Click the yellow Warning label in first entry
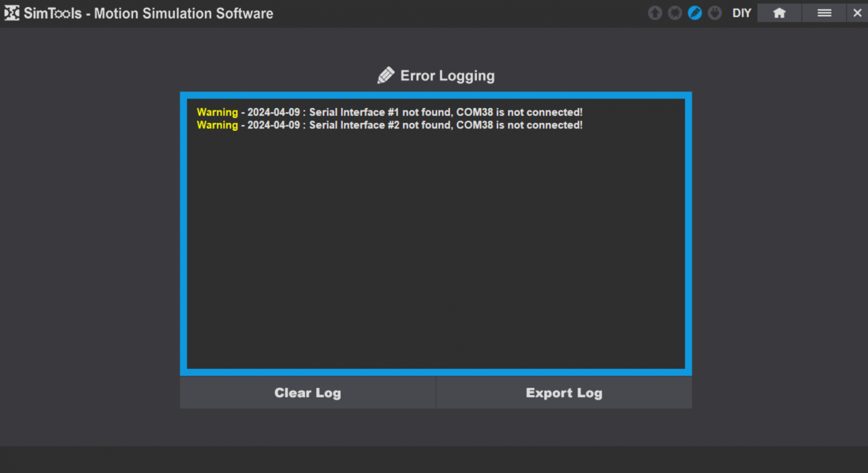868x473 pixels. [x=217, y=112]
